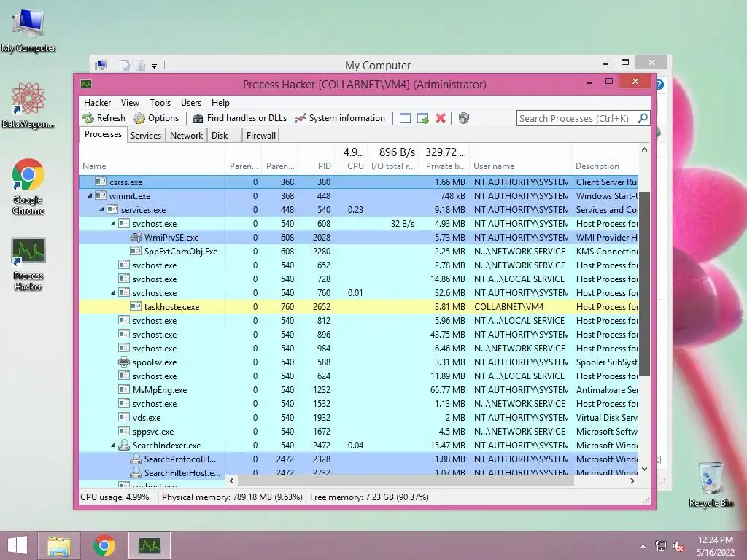Screen dimensions: 747x560
Task: Open the Users menu
Action: point(191,103)
